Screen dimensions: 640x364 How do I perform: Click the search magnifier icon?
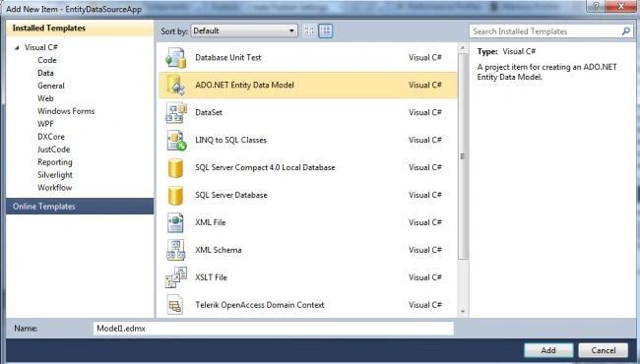coord(625,30)
